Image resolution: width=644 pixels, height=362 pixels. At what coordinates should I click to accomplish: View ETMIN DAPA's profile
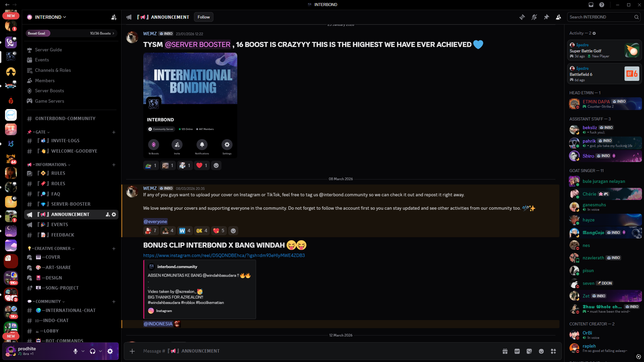pyautogui.click(x=605, y=104)
